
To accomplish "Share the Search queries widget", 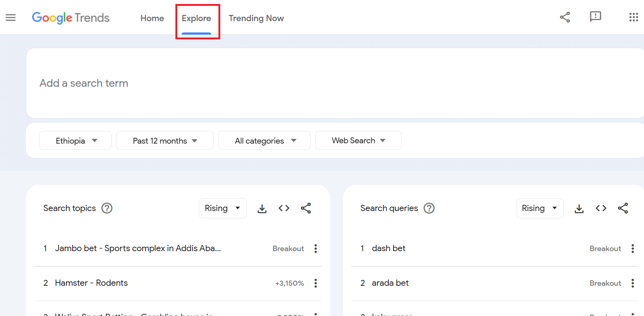I will 623,208.
